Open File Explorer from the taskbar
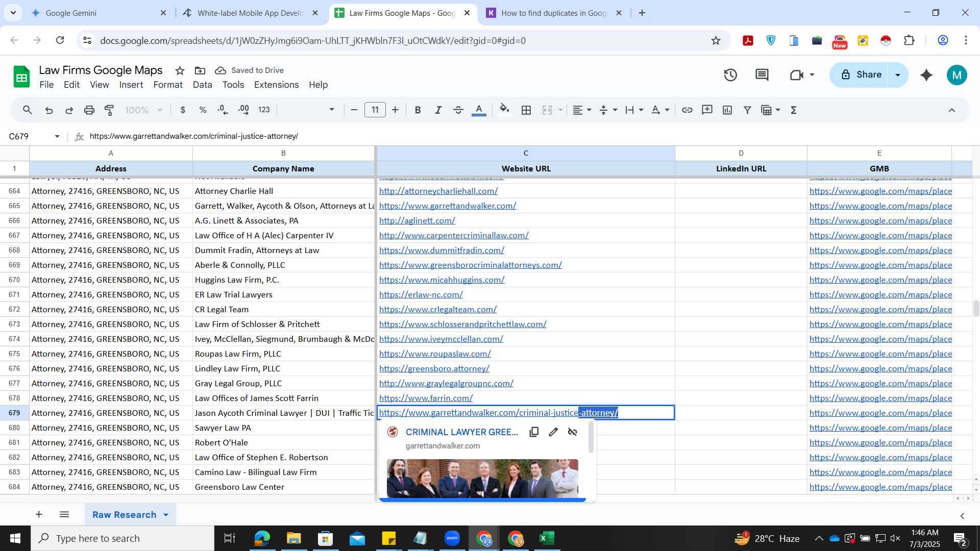This screenshot has height=551, width=980. pyautogui.click(x=293, y=538)
